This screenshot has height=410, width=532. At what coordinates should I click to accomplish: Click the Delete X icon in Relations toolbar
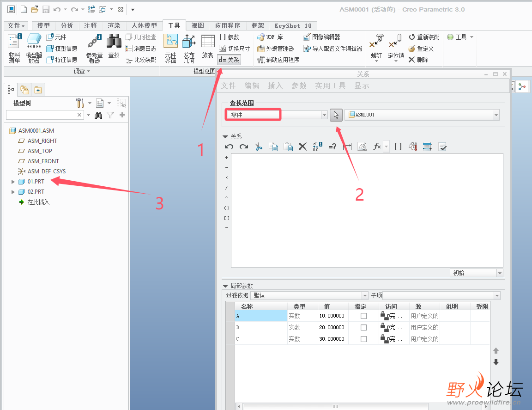coord(302,147)
